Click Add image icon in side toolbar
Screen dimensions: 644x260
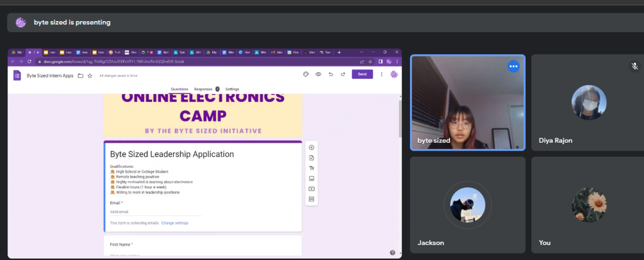pos(311,178)
